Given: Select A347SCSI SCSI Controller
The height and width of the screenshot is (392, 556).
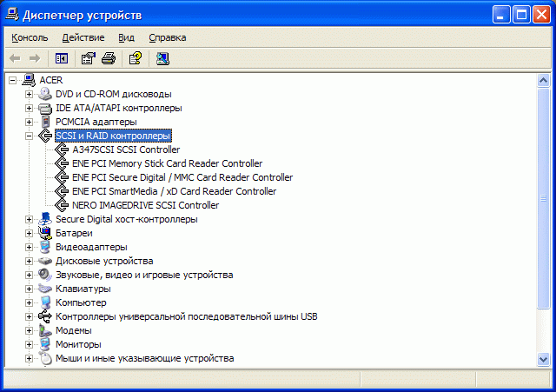Looking at the screenshot, I should 126,149.
